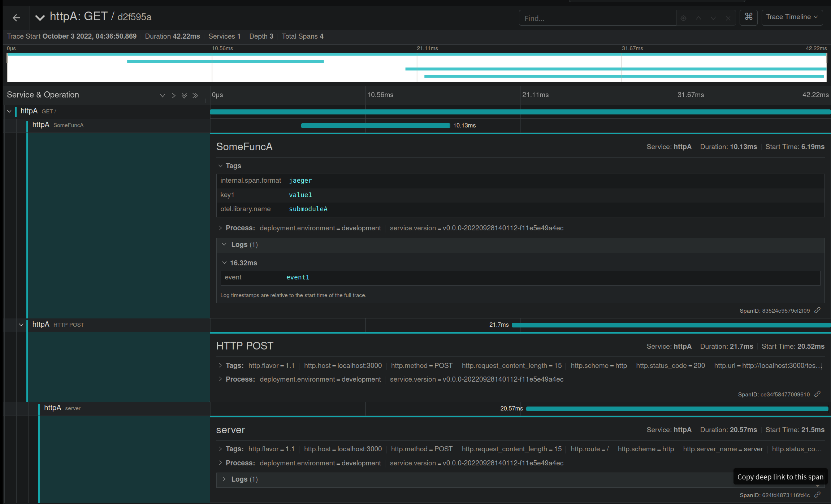Click the http.route = / tag in server span
Viewport: 831px width, 504px height.
[590, 449]
